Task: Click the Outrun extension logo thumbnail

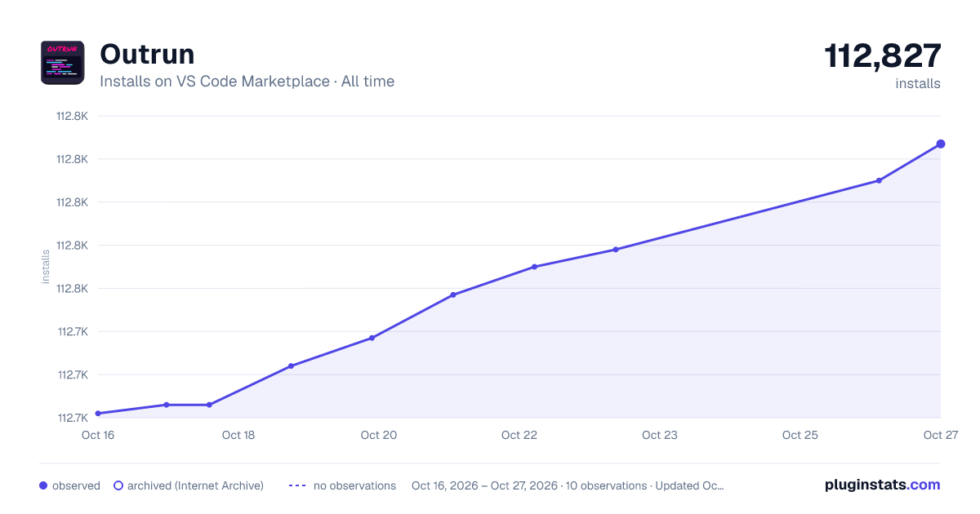Action: click(62, 63)
